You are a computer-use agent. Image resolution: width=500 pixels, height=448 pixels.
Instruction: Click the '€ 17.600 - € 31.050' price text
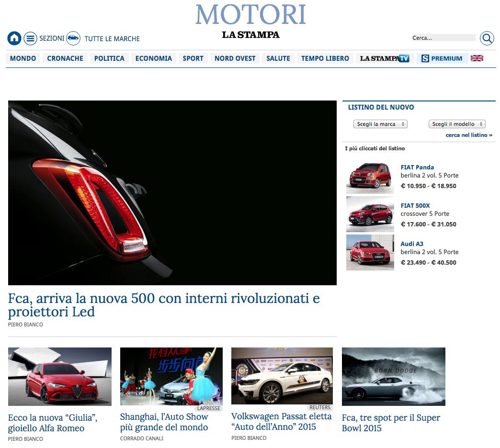(428, 224)
